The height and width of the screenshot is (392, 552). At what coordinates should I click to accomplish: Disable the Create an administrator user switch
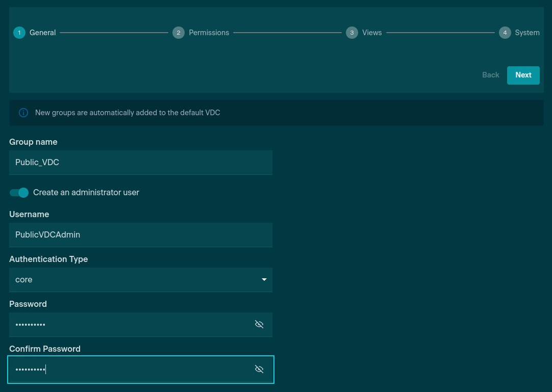tap(19, 193)
